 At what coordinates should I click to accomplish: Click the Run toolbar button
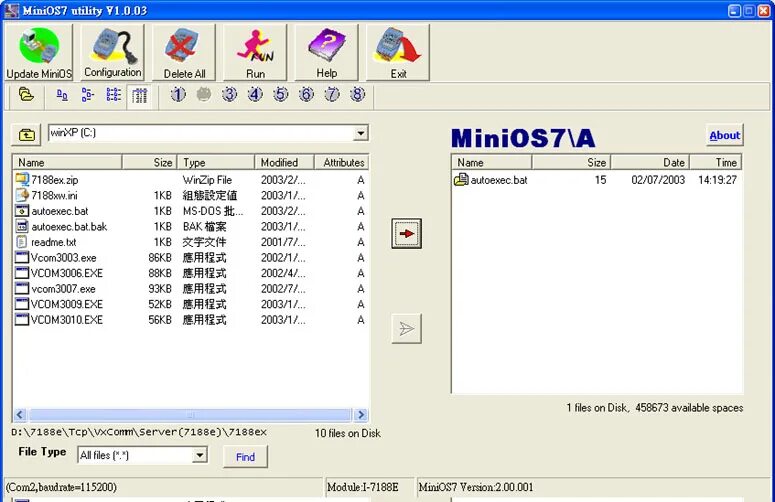pos(255,52)
